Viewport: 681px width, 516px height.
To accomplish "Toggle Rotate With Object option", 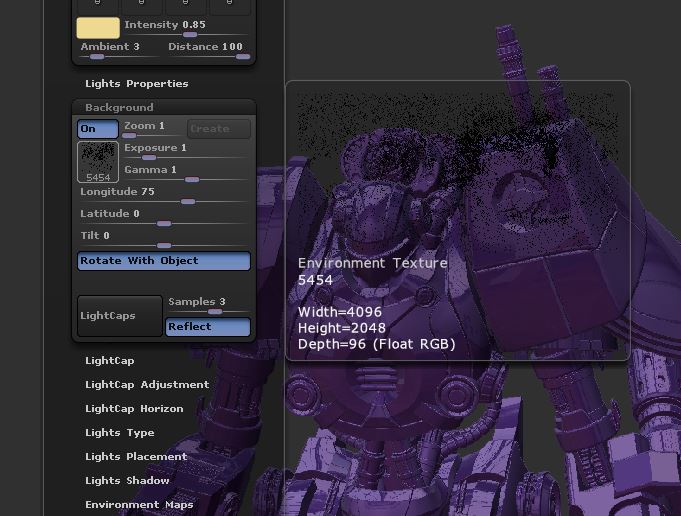I will (x=164, y=261).
